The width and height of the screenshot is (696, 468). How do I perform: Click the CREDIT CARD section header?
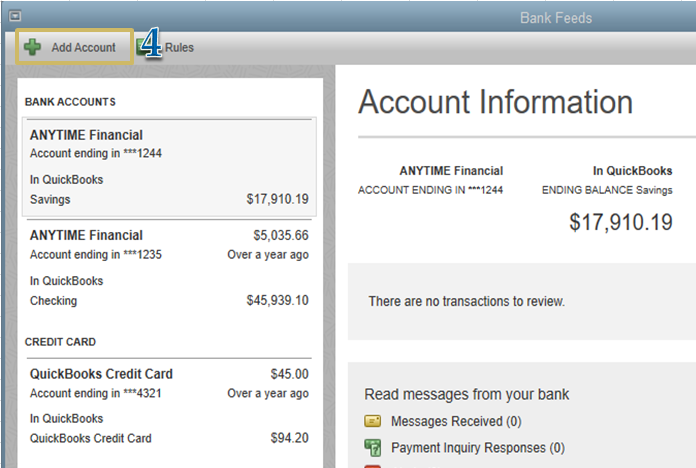60,342
